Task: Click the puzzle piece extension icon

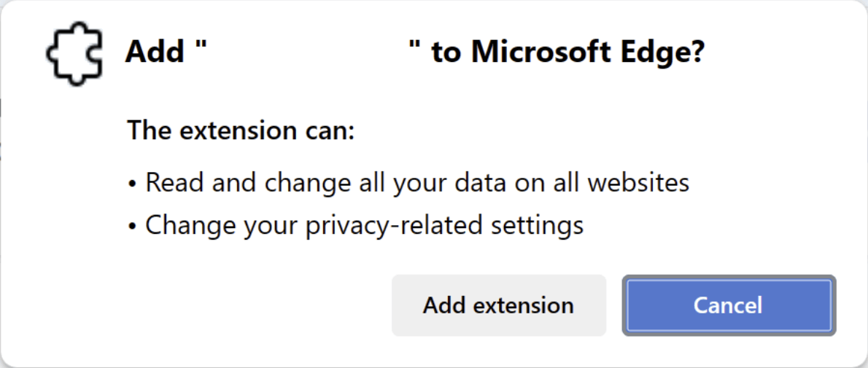Action: coord(74,53)
